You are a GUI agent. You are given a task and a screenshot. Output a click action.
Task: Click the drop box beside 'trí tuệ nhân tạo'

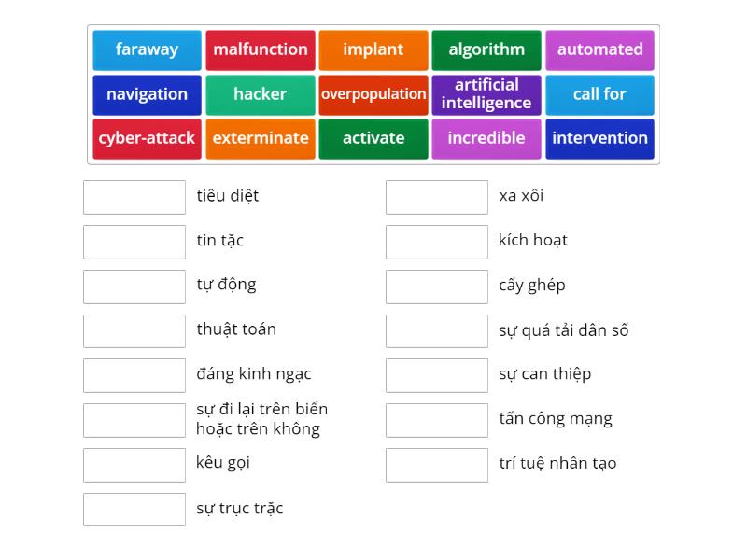(x=437, y=465)
